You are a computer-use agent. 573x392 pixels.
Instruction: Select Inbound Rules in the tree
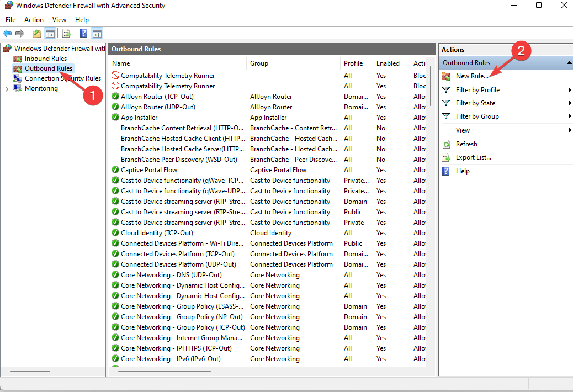(46, 59)
